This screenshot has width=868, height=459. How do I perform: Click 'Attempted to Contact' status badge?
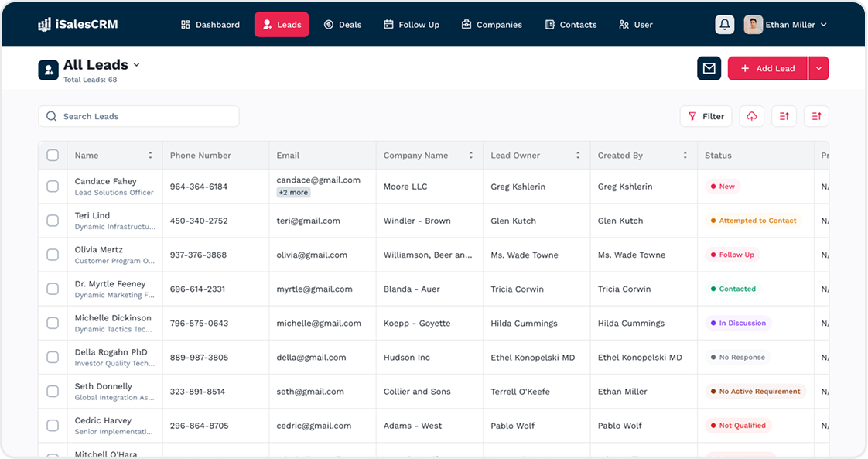click(754, 221)
